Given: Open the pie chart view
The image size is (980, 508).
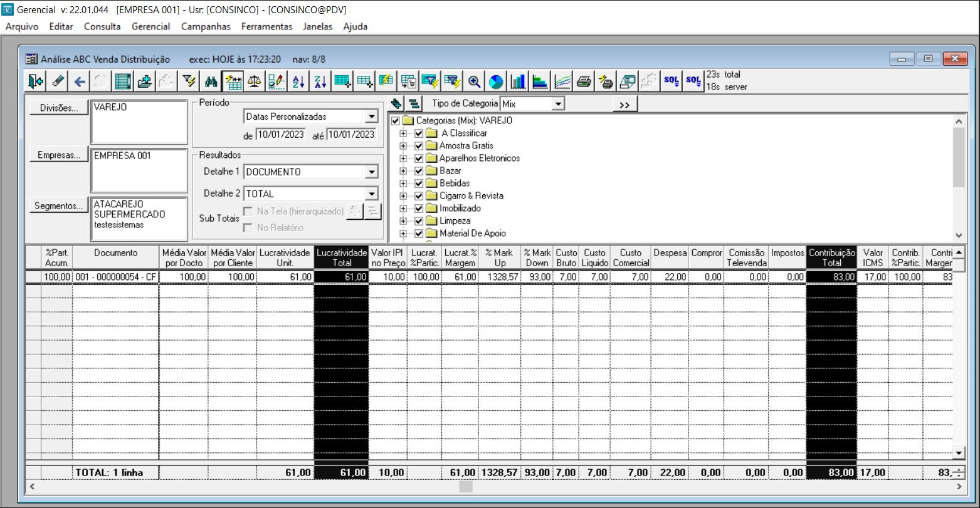Looking at the screenshot, I should pos(497,81).
